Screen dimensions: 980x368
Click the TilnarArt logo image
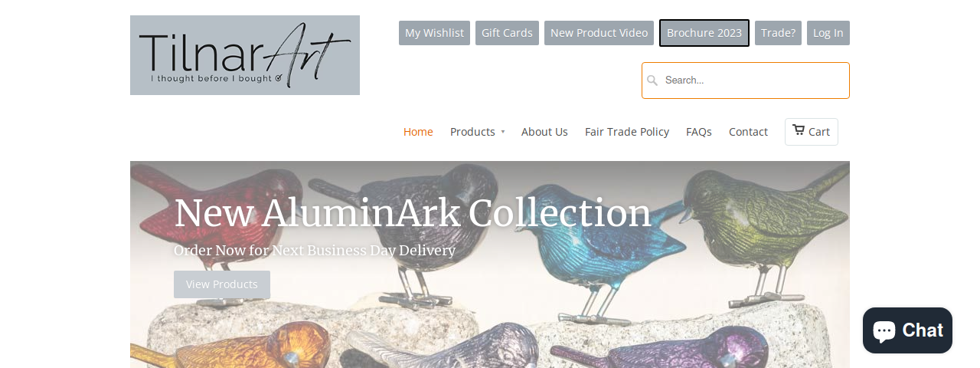(245, 55)
